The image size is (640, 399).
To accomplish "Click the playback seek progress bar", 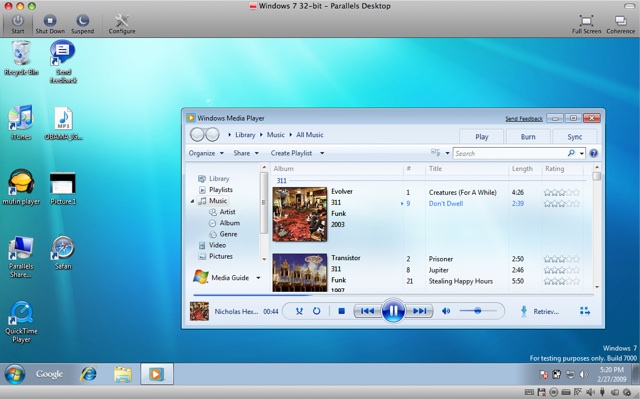I will [x=393, y=295].
